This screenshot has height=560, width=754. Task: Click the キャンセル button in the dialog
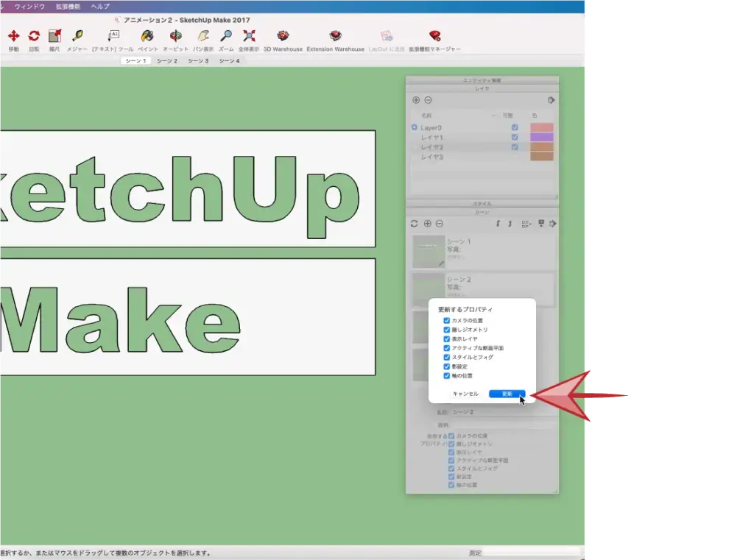465,394
